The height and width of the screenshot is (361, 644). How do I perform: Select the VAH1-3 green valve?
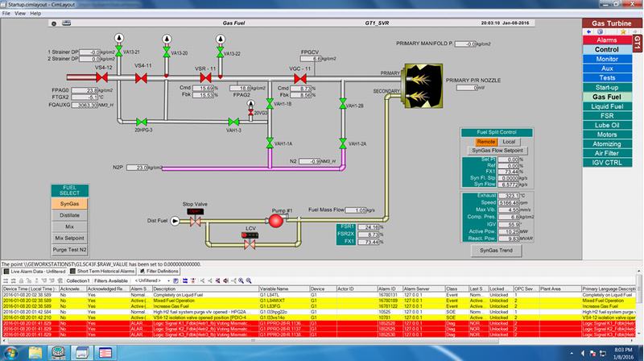(233, 122)
